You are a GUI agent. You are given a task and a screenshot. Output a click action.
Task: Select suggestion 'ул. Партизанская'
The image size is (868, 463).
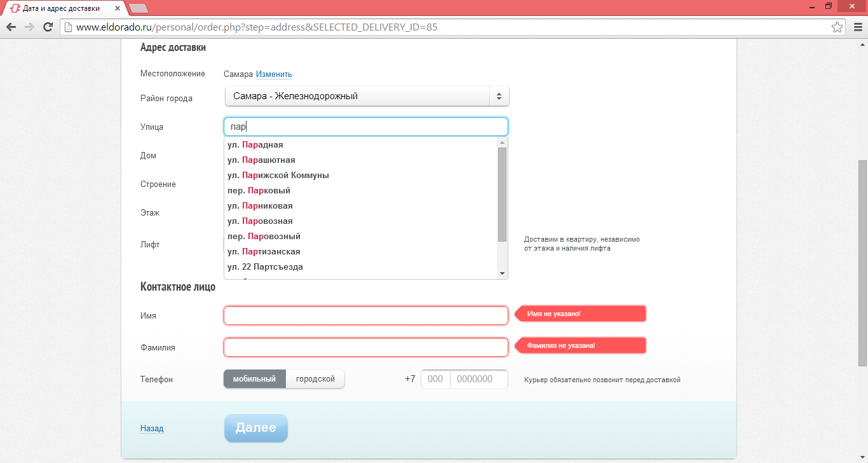tap(360, 252)
